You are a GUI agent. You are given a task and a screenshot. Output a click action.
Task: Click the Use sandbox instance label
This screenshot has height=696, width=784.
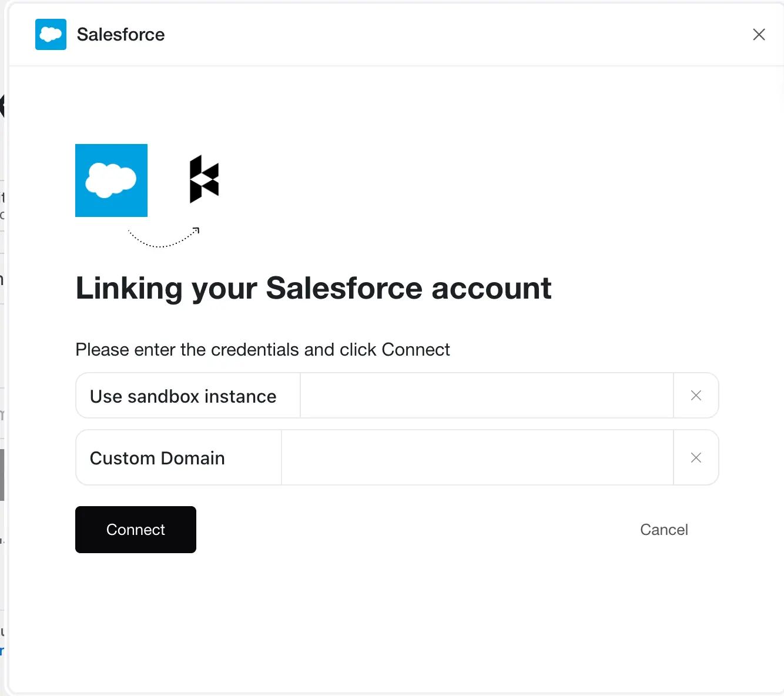coord(183,396)
